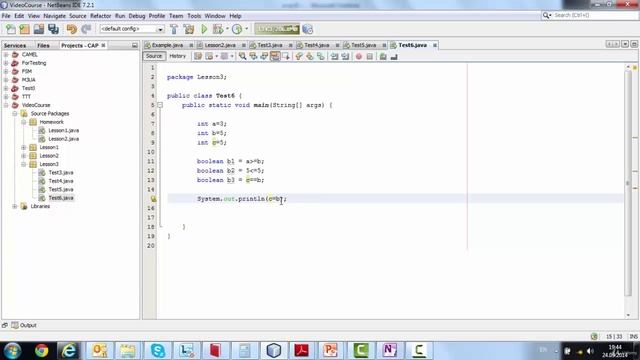This screenshot has width=640, height=360.
Task: Click the Search field in the menu bar
Action: [x=590, y=15]
